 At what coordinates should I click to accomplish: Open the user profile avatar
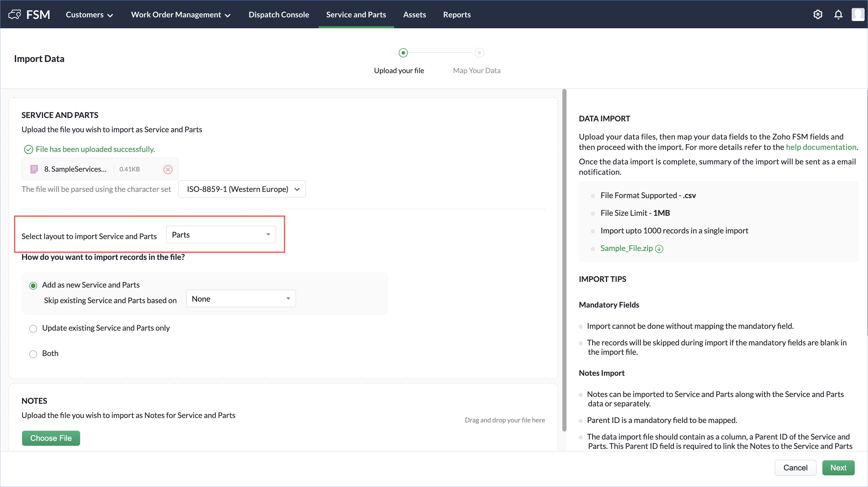click(x=858, y=15)
